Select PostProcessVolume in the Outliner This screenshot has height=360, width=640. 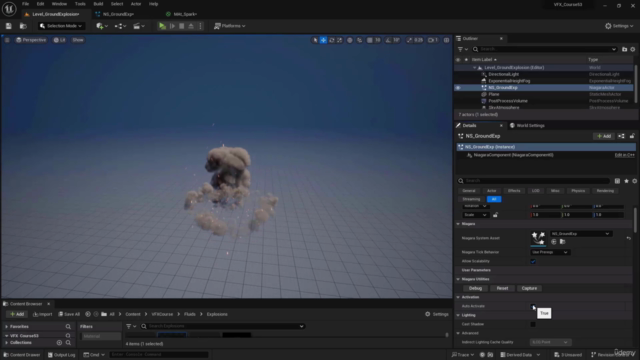click(x=508, y=101)
